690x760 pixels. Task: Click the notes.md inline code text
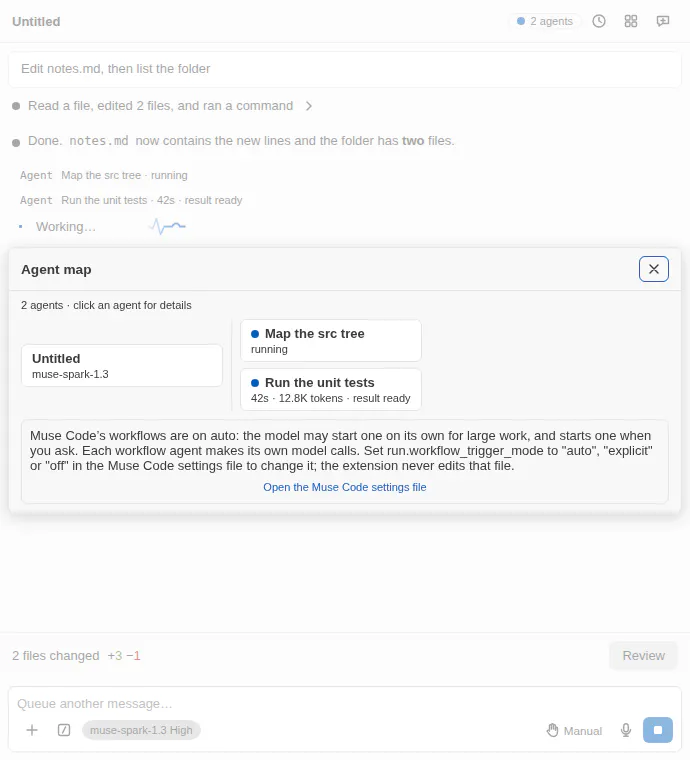pos(99,141)
